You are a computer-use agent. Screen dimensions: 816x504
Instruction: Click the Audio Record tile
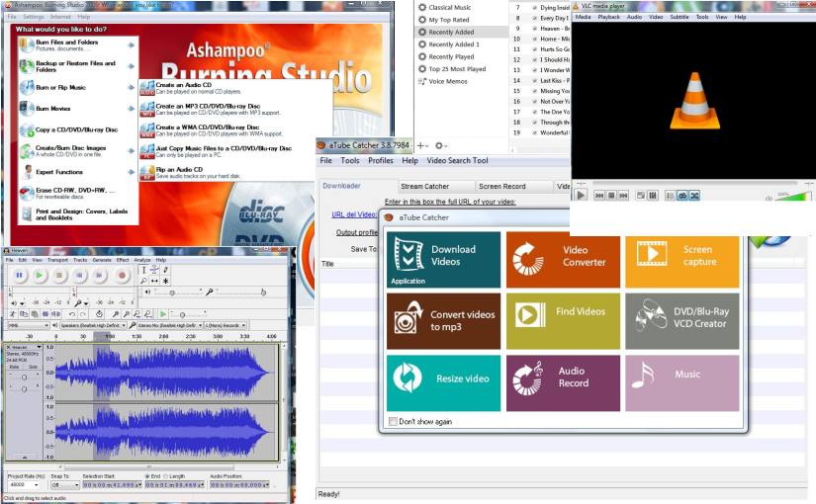click(x=563, y=382)
